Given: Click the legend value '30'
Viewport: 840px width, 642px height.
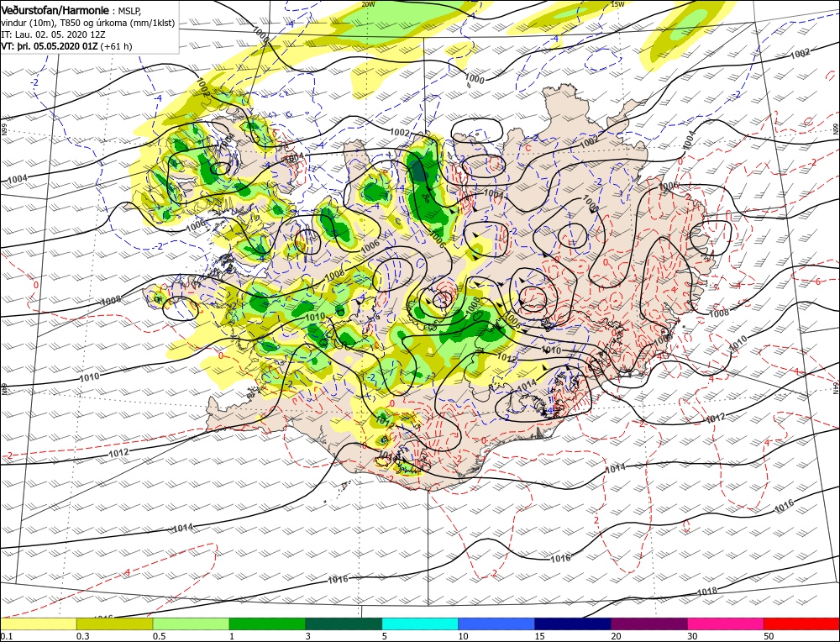Looking at the screenshot, I should click(x=693, y=636).
